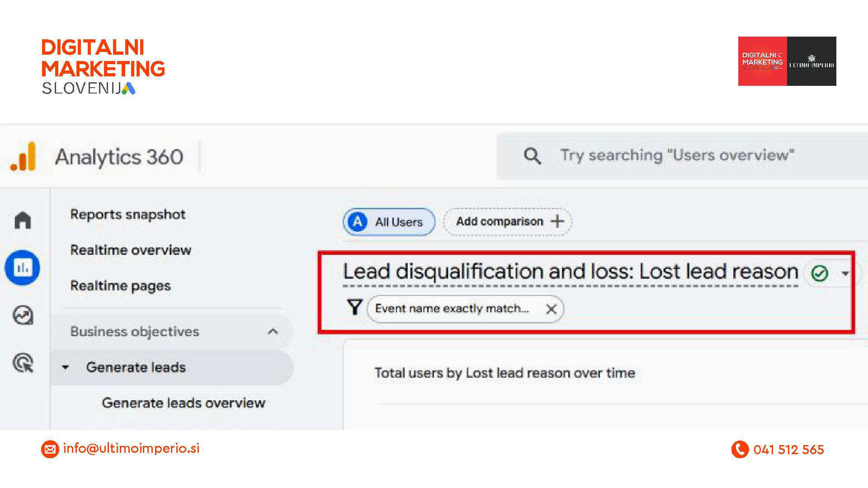Open Realtime overview report
The image size is (868, 488).
coord(131,250)
